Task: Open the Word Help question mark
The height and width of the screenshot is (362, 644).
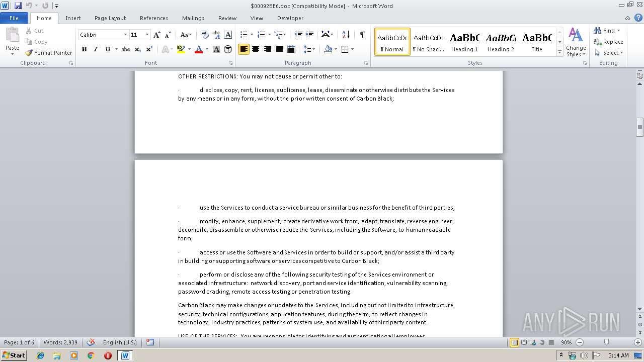Action: click(x=639, y=18)
